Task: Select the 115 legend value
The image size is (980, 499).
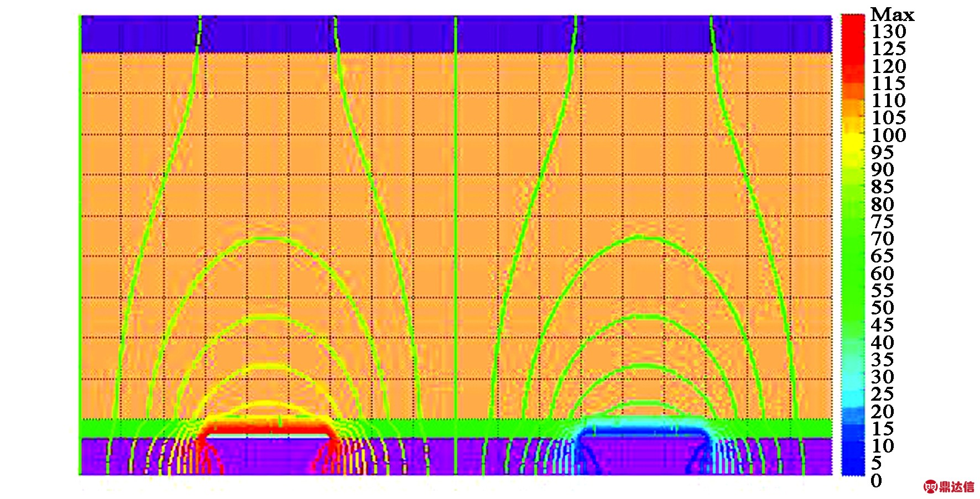Action: 889,83
